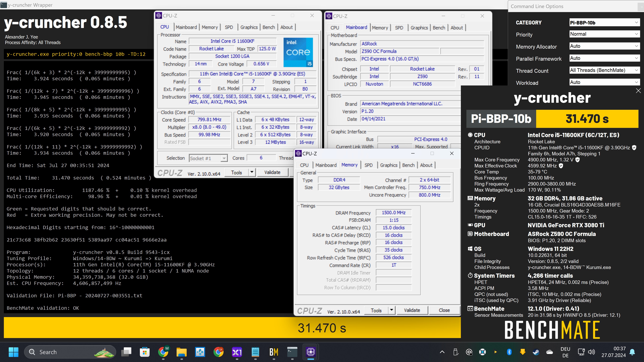Viewport: 644px width, 362px height.
Task: Click the y-cruncher command line text
Action: click(76, 54)
